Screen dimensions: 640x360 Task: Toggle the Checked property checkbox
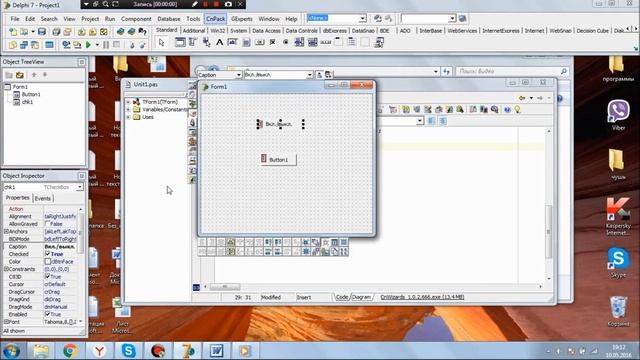48,254
